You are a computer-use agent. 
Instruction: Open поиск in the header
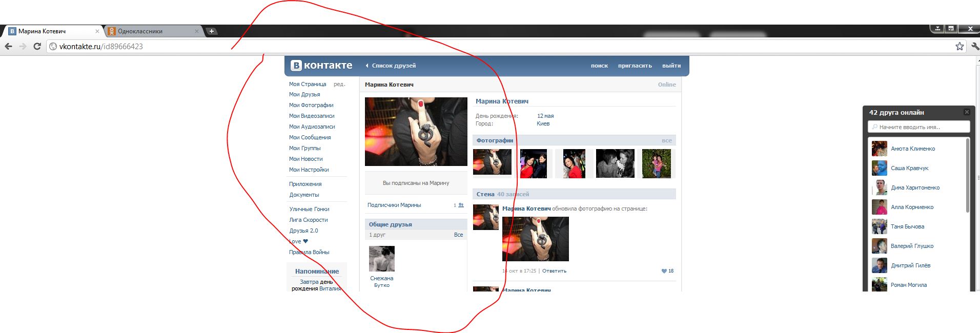point(599,66)
